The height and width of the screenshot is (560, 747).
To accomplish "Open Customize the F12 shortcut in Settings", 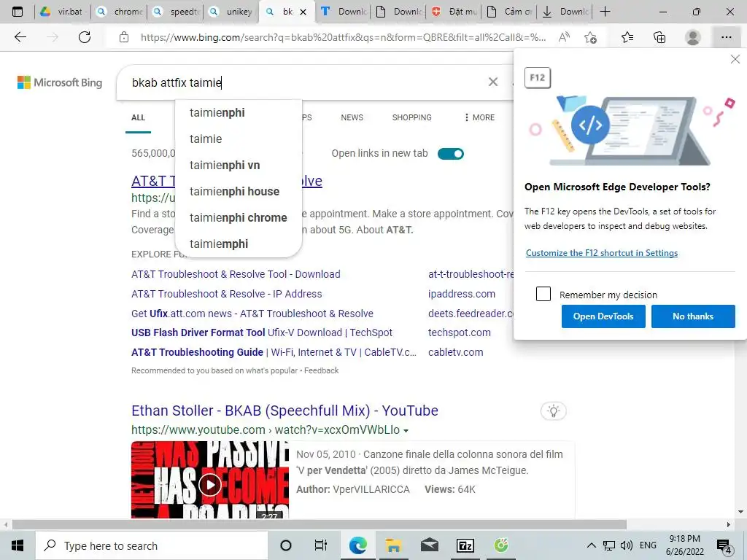I will click(x=602, y=253).
